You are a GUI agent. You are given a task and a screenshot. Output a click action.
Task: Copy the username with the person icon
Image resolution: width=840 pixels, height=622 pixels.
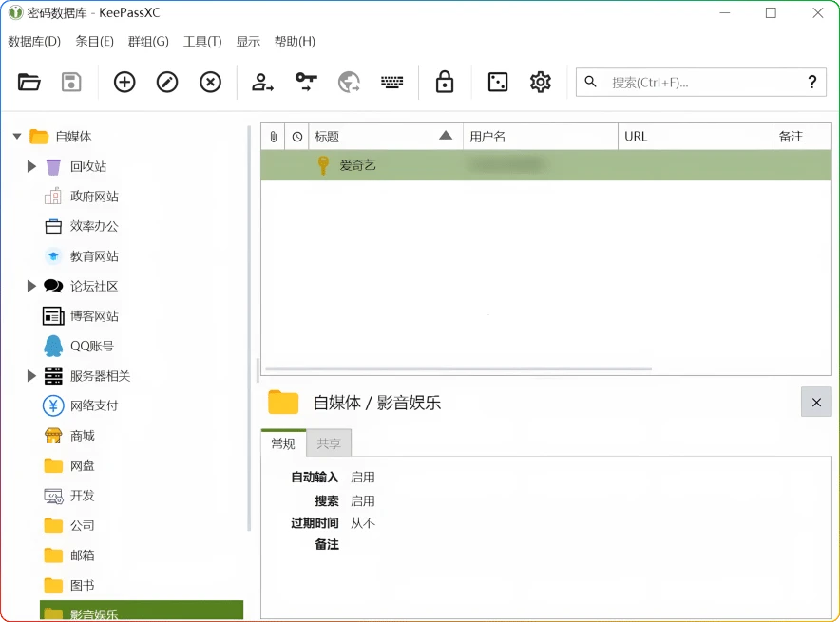click(x=262, y=82)
